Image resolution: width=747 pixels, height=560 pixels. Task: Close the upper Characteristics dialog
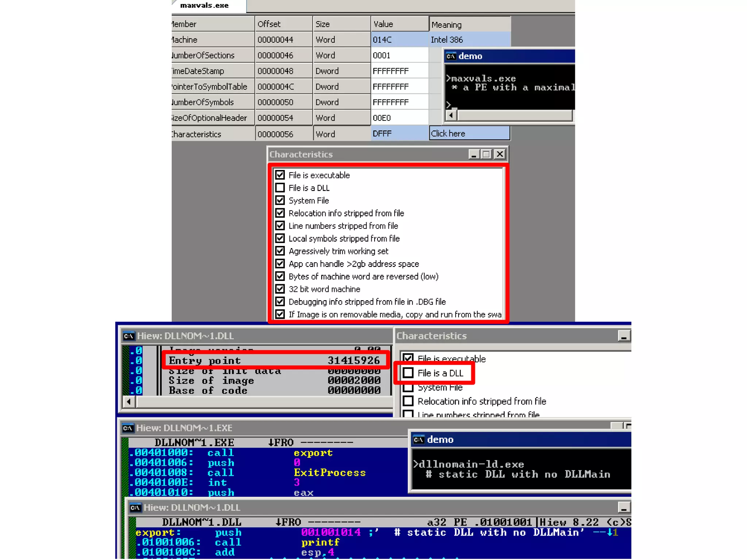(x=500, y=154)
